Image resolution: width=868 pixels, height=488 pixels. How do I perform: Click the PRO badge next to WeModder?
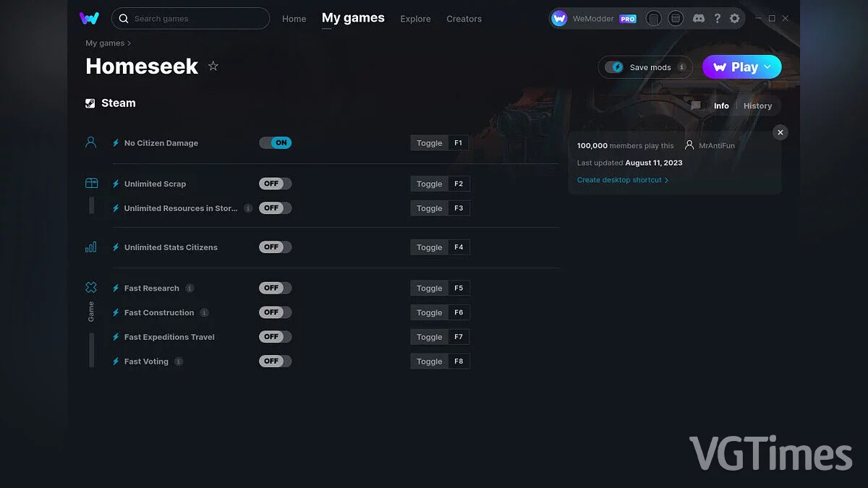628,20
